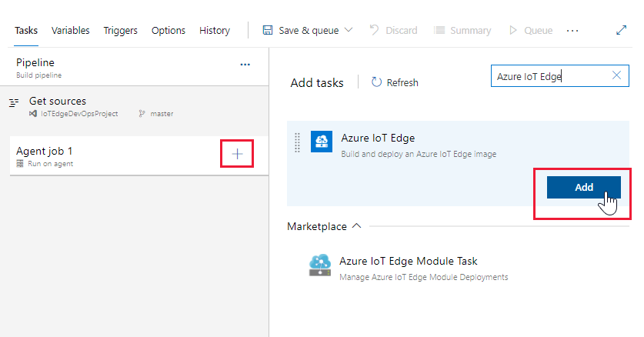Click the Azure IoT Edge Module Task icon
The image size is (644, 337).
point(319,265)
